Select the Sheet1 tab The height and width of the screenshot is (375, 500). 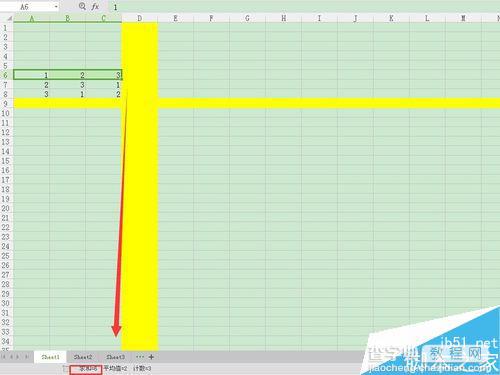(x=50, y=357)
